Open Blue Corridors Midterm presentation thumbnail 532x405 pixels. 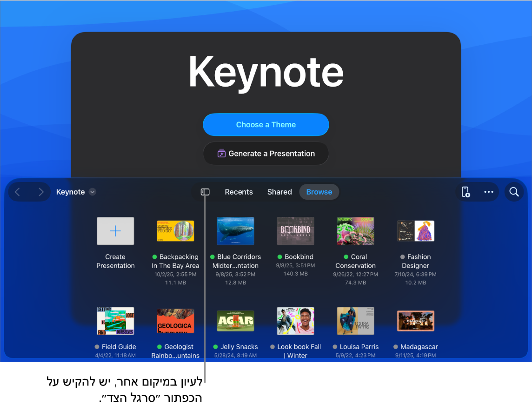coord(235,231)
